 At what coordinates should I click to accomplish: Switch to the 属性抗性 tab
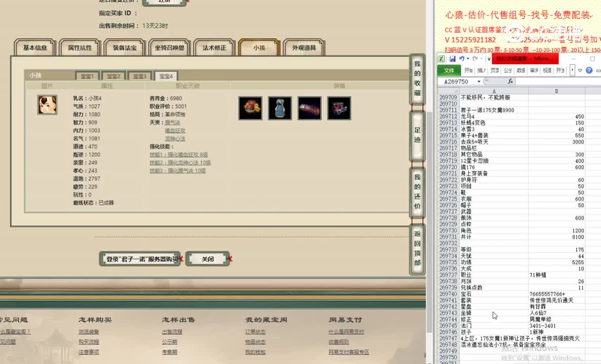(x=80, y=48)
